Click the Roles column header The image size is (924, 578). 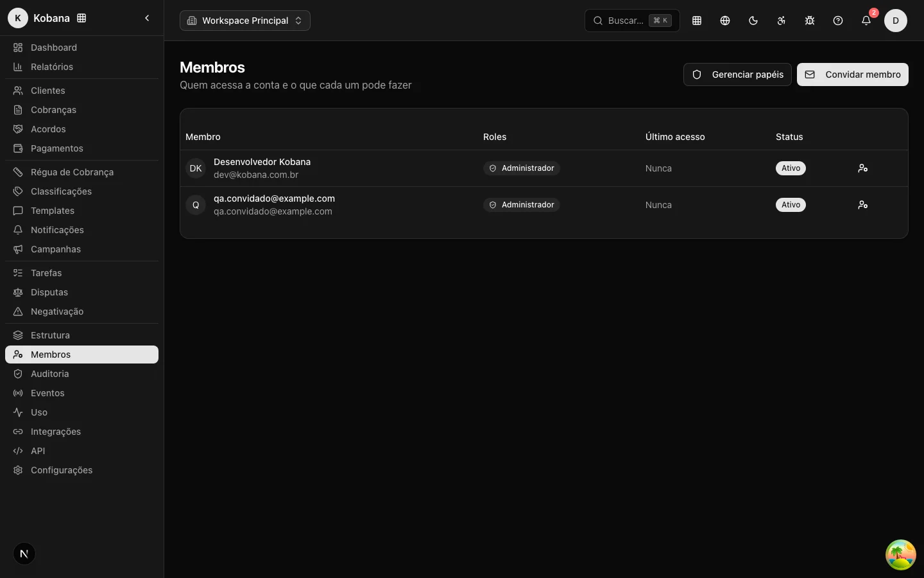tap(495, 137)
